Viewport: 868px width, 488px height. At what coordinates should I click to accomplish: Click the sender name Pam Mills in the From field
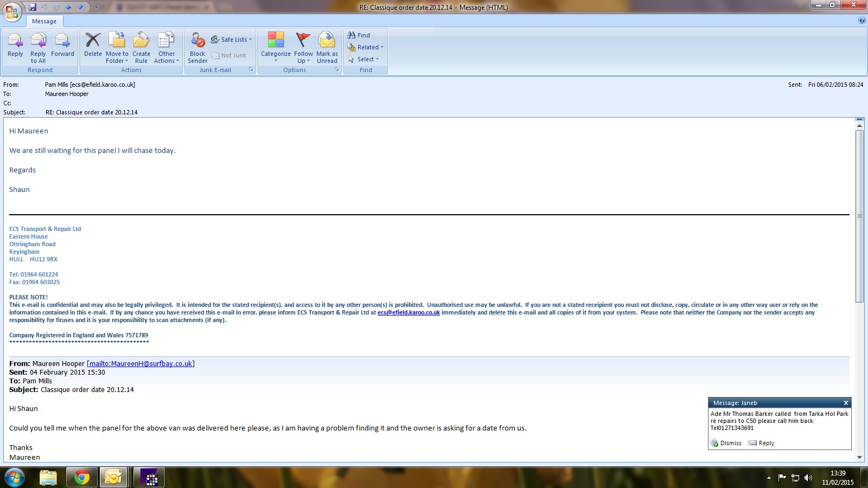(90, 85)
